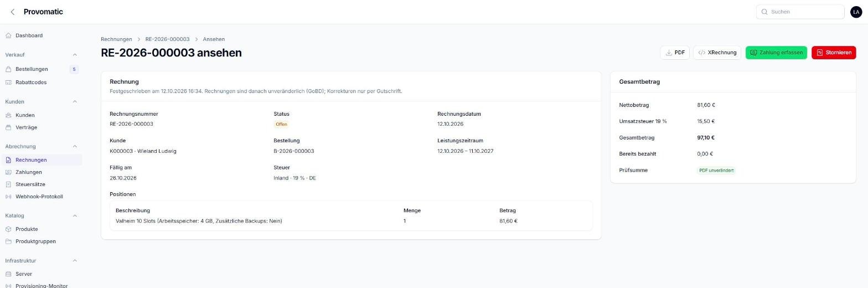Open Verträge in the sidebar

pos(26,127)
